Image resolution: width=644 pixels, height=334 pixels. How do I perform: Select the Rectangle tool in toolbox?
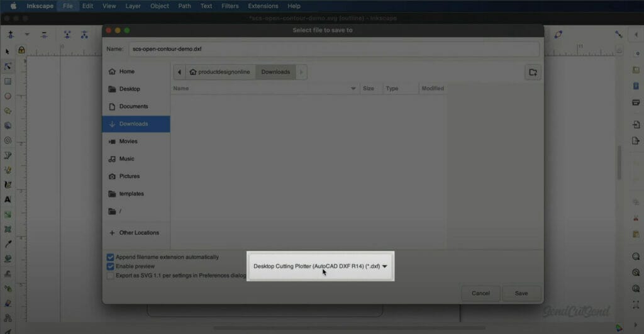8,81
